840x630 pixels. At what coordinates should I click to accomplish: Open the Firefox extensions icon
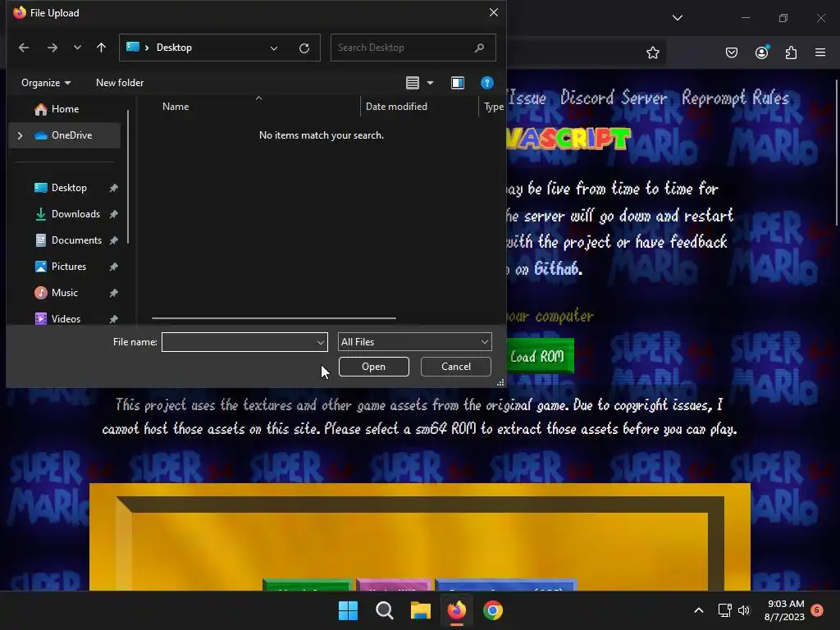pos(791,52)
